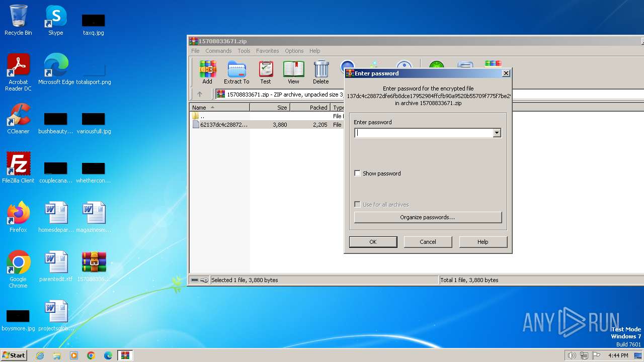Open the Options menu
Image resolution: width=644 pixels, height=362 pixels.
(294, 51)
